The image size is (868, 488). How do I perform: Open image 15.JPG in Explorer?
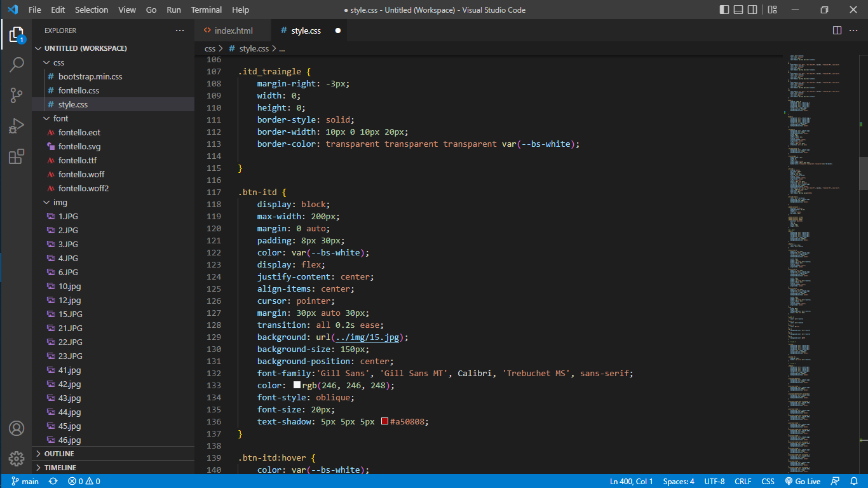[113, 314]
